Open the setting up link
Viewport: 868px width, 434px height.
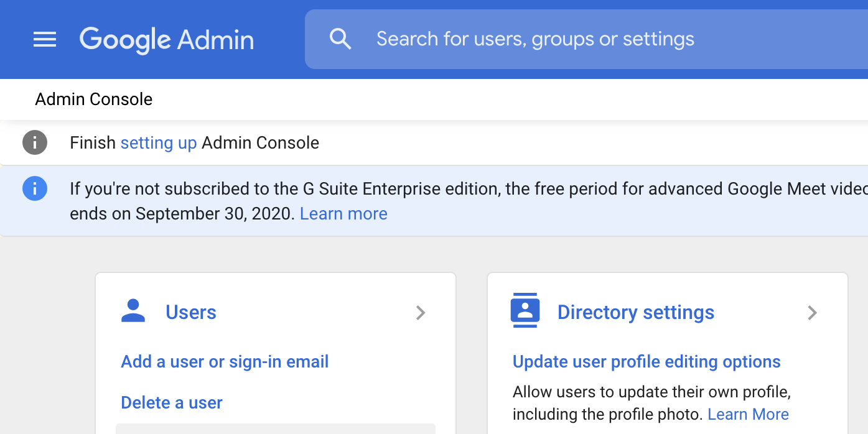(159, 142)
